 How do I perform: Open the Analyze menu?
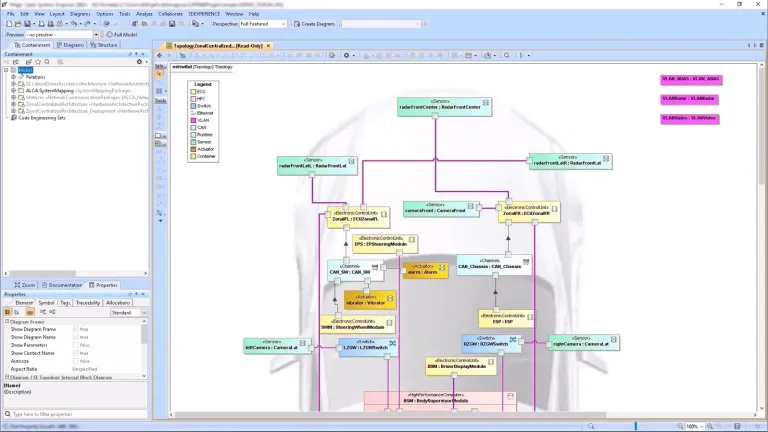click(x=144, y=14)
